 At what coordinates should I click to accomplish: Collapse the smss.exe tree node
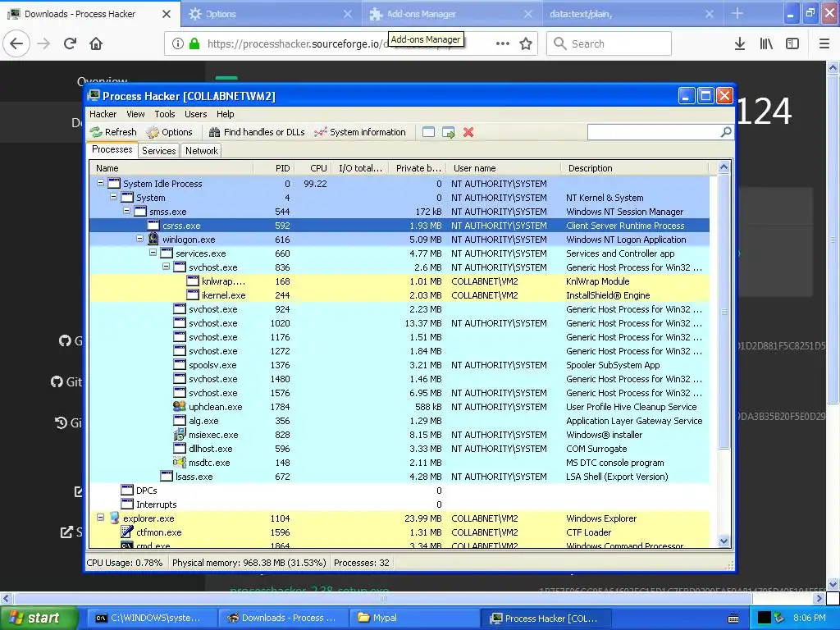click(126, 211)
